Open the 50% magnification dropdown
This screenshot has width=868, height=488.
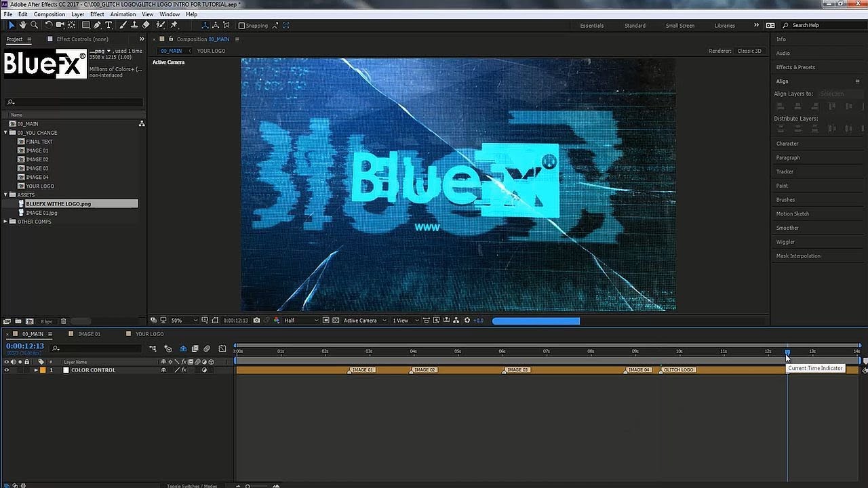point(184,321)
